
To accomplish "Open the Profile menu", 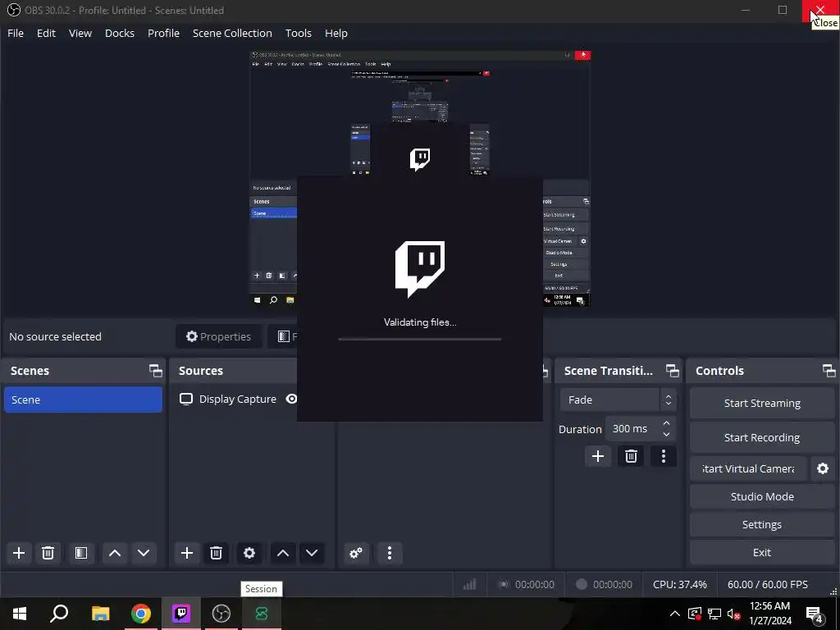I will point(163,33).
